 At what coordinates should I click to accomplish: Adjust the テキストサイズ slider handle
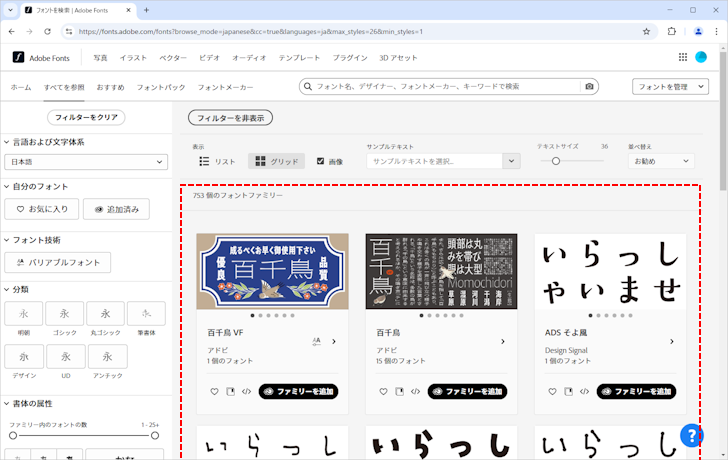pyautogui.click(x=556, y=161)
